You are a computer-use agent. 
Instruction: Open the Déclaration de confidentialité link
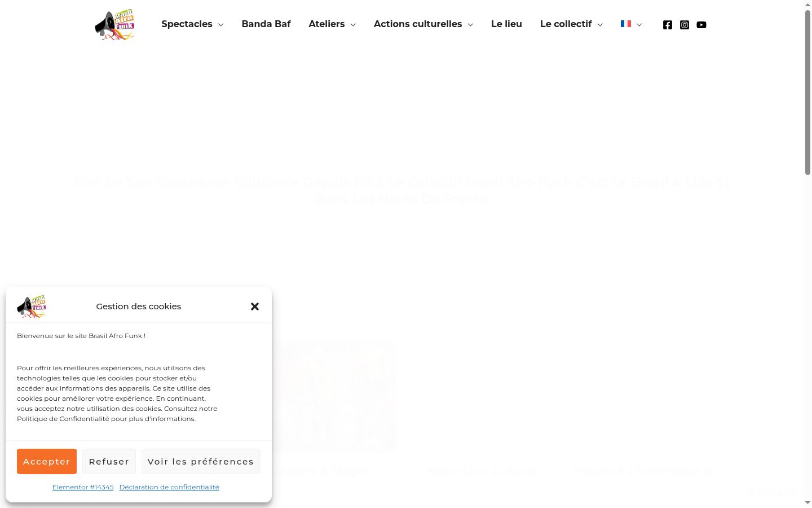point(169,487)
